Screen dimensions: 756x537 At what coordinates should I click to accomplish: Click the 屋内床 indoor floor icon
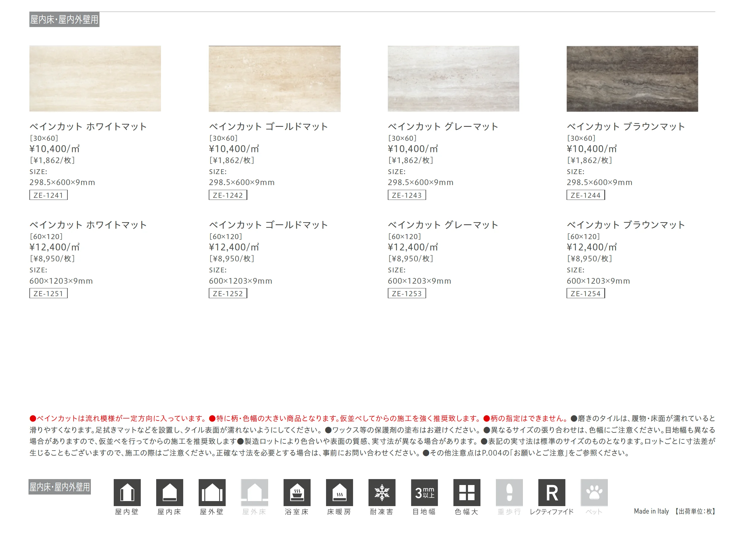coord(170,492)
